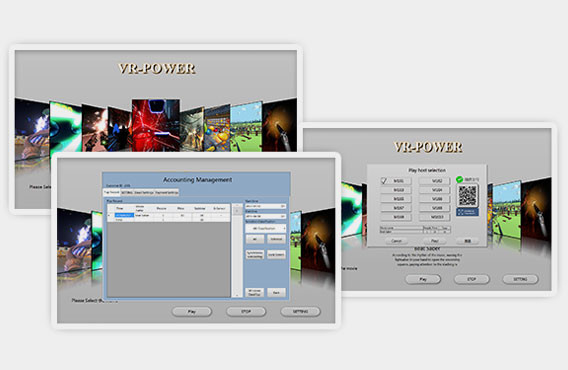Select the red Beat Saber game thumbnail in top window
568x370 pixels.
coord(156,125)
